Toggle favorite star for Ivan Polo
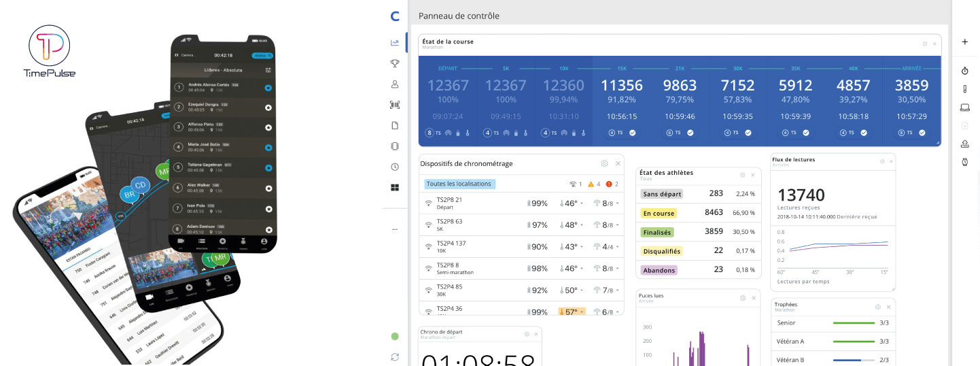 coord(268,208)
